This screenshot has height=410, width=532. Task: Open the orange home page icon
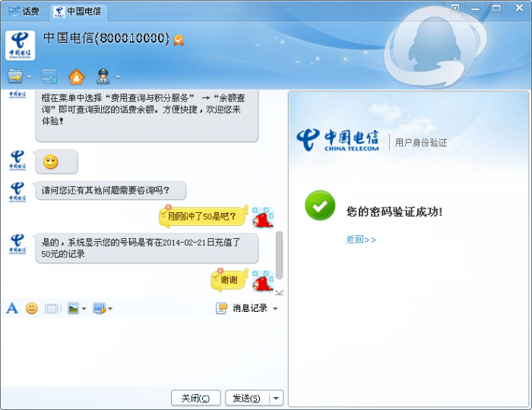76,76
